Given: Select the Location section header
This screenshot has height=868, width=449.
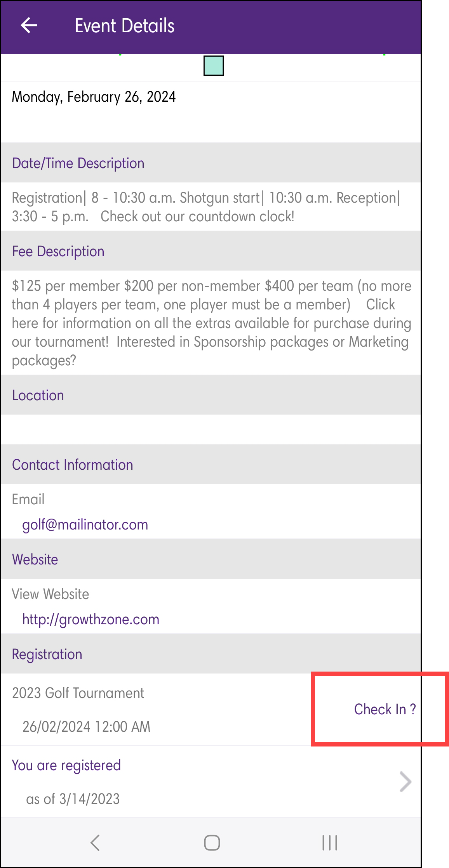Looking at the screenshot, I should pos(38,395).
